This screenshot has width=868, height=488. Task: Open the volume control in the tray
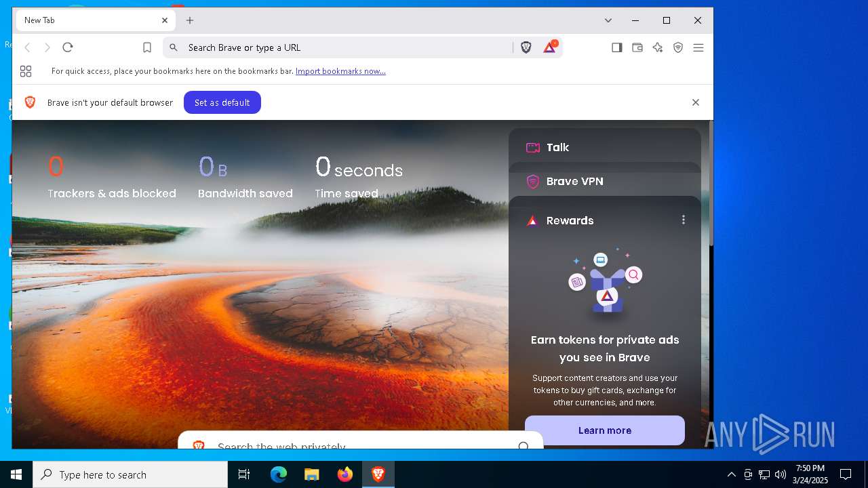click(781, 474)
